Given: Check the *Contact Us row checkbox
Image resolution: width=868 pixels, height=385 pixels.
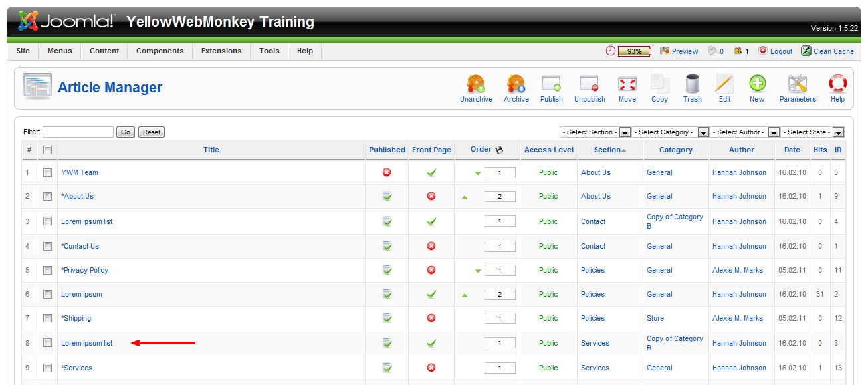Looking at the screenshot, I should [x=47, y=246].
